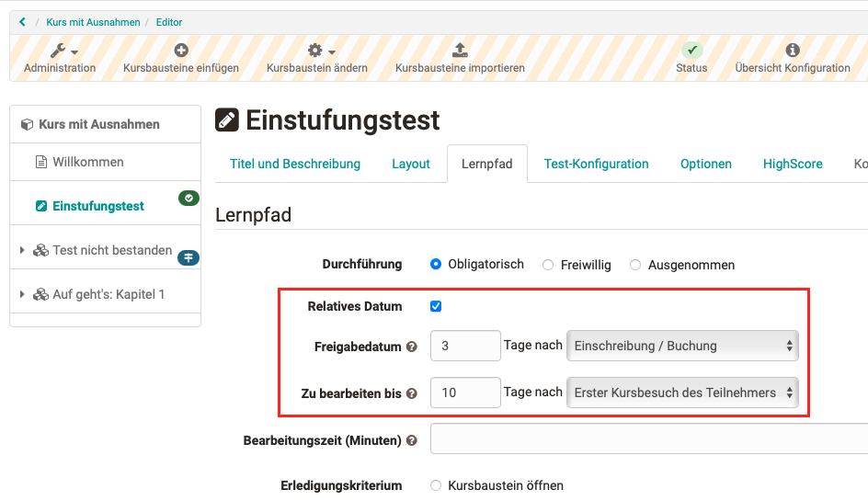Click the help icon next to Freigabedatum
The height and width of the screenshot is (501, 868).
click(x=412, y=347)
